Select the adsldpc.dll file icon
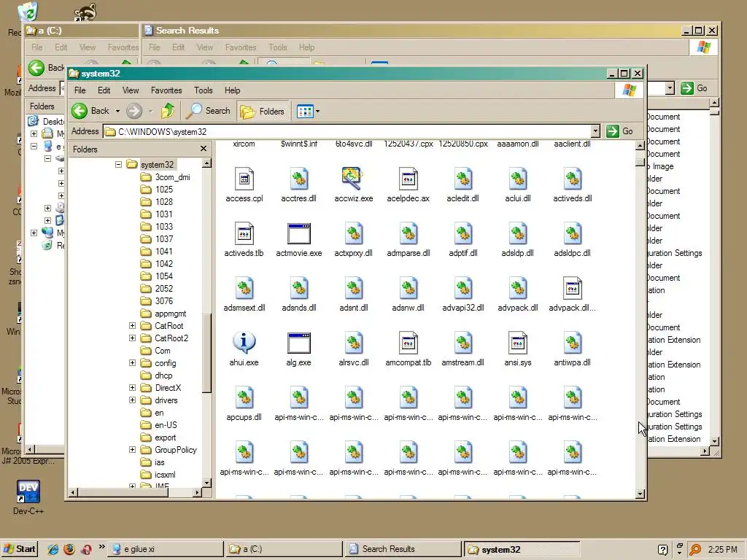 pos(572,234)
